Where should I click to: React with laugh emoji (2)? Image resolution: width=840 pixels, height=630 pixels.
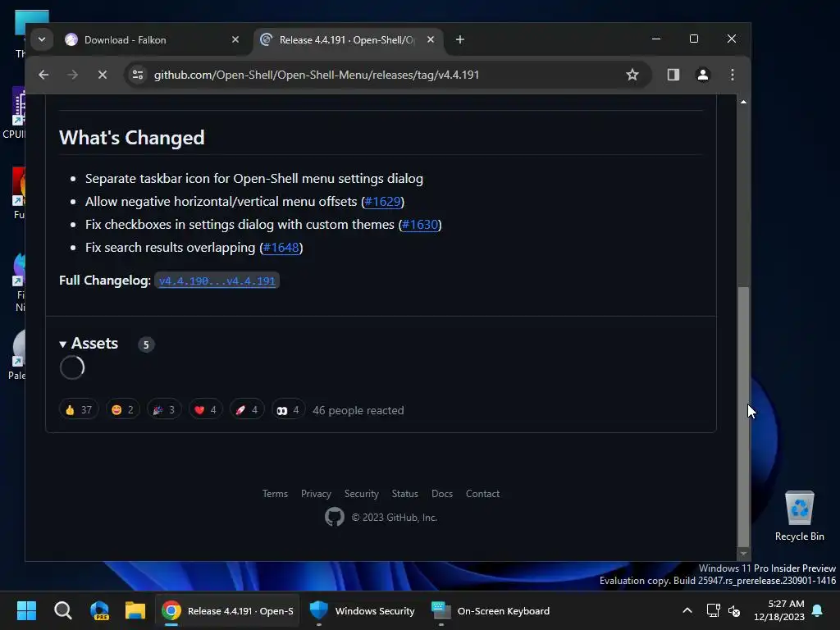(x=123, y=410)
